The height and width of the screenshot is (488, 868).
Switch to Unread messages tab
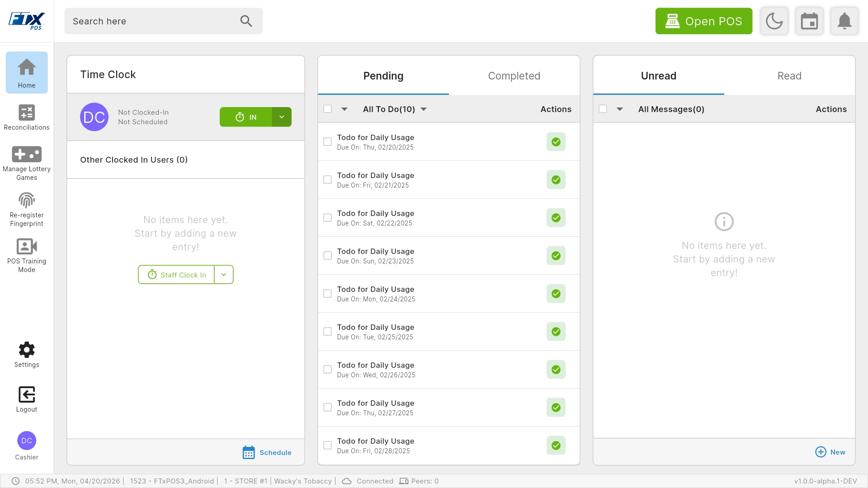659,75
